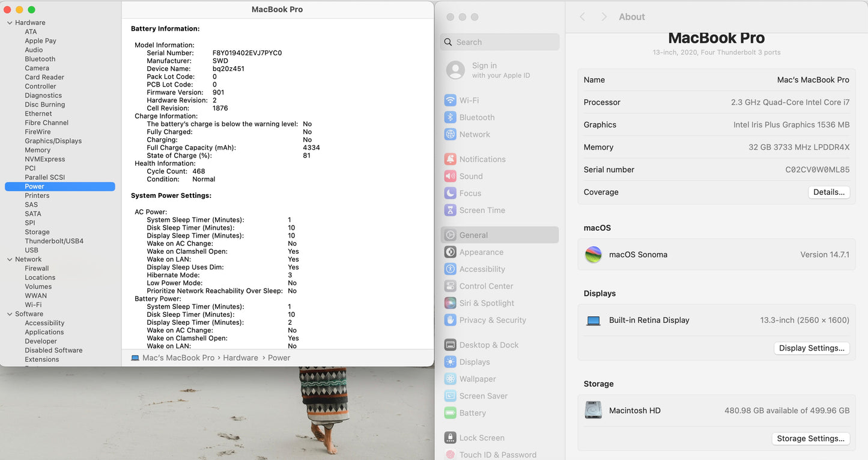Select the Focus moon icon

(450, 193)
